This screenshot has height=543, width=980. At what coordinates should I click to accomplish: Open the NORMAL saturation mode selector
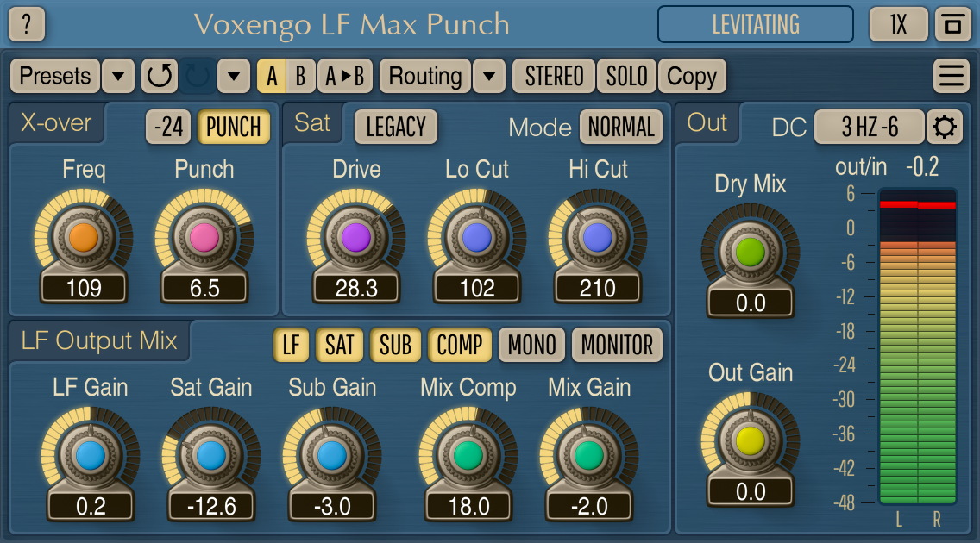tap(620, 128)
